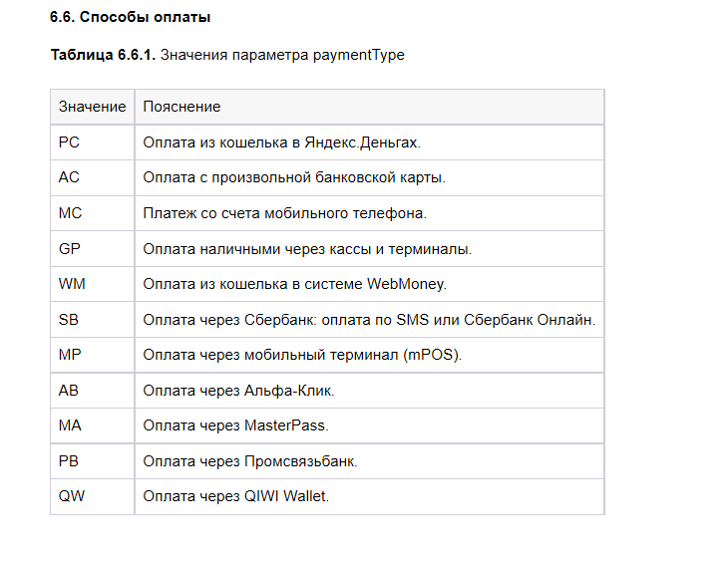Click the 'WM' value cell

72,284
